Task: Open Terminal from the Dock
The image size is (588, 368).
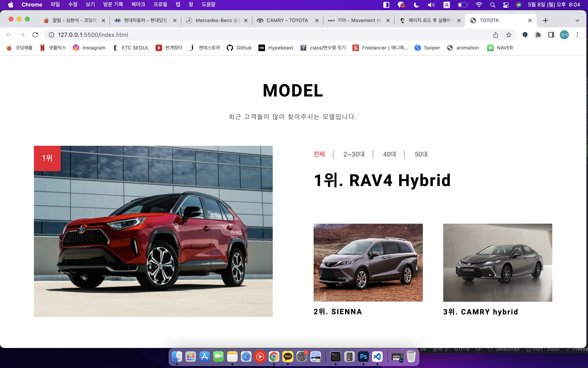Action: (336, 357)
